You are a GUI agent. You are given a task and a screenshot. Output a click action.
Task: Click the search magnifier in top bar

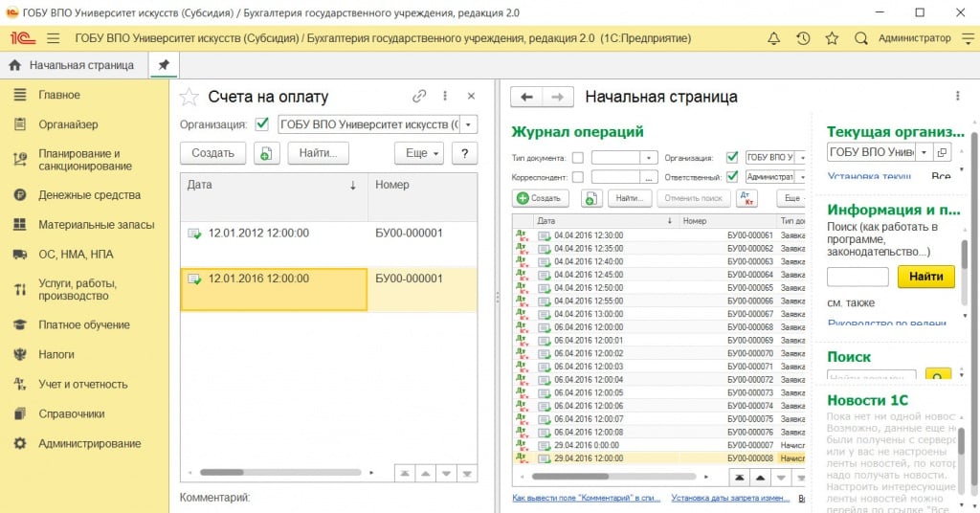[x=860, y=38]
